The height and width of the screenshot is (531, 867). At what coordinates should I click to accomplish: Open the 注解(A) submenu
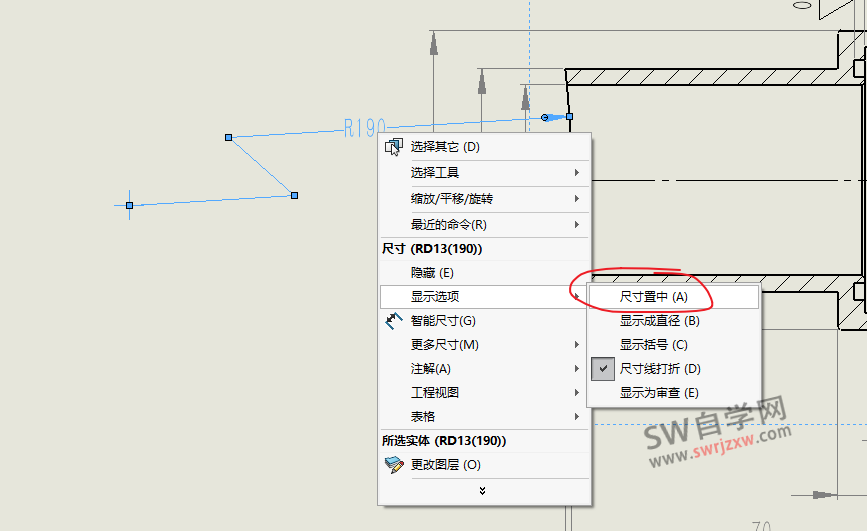484,368
